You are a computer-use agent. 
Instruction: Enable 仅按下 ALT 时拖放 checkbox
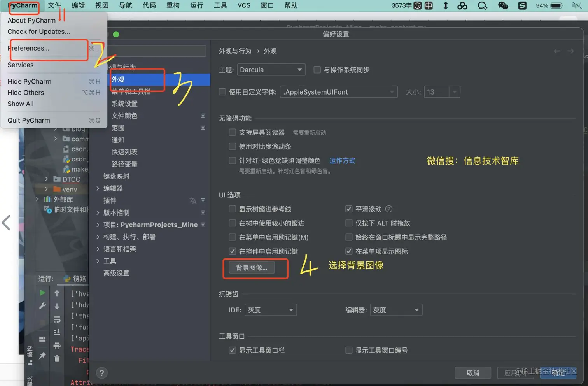coord(349,223)
